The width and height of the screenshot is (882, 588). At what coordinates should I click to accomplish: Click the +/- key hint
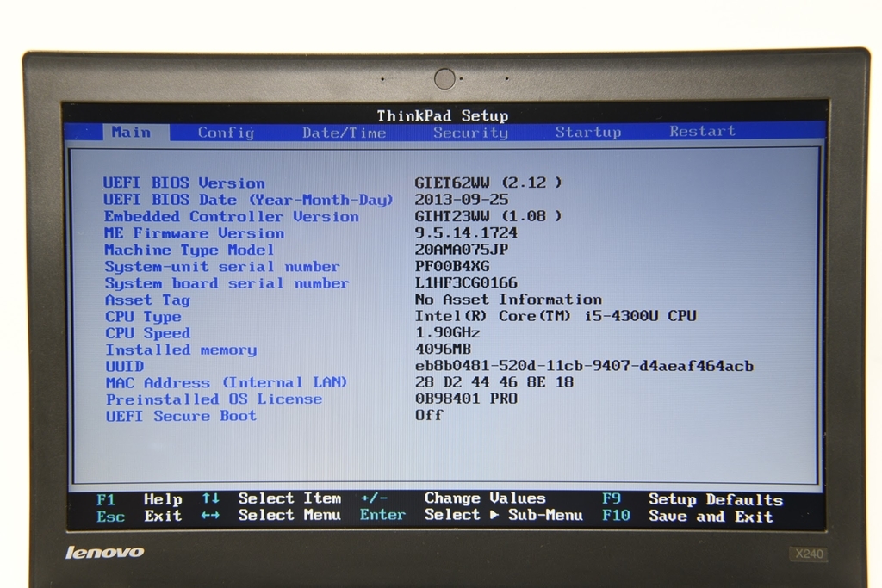[374, 498]
